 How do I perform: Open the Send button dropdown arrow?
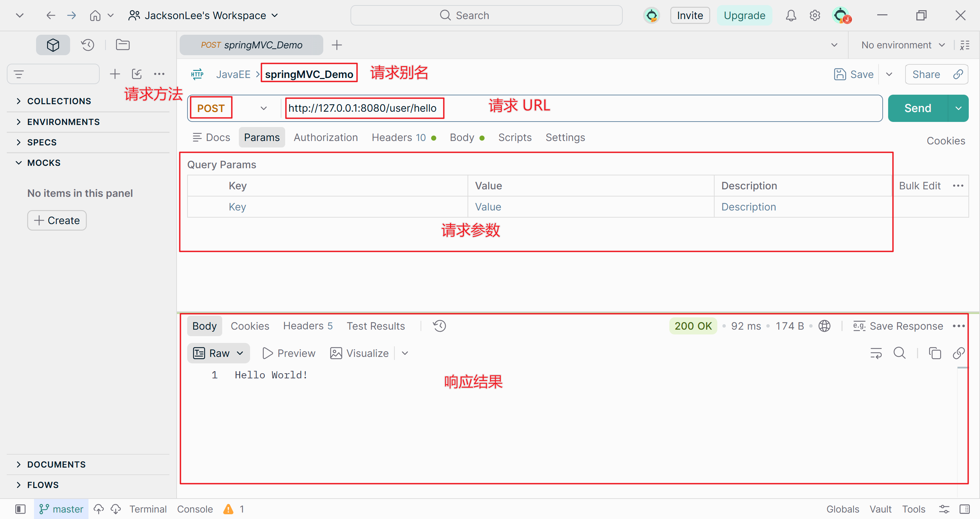point(958,108)
